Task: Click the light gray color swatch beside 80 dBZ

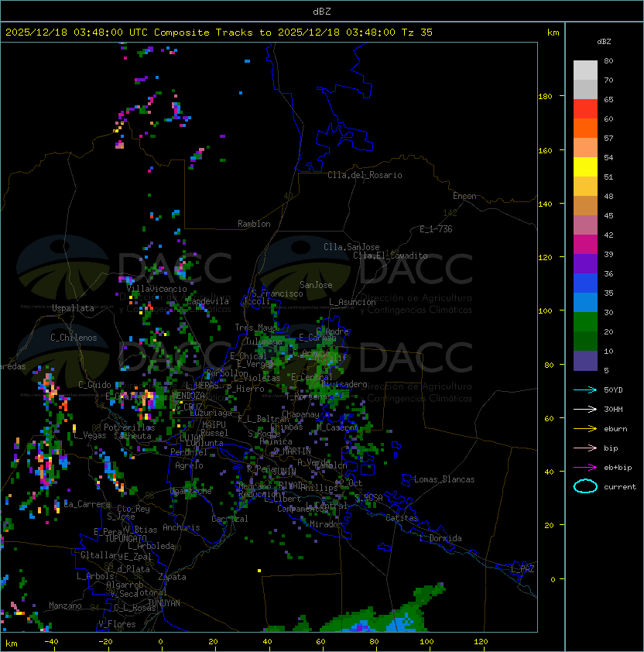Action: [x=585, y=70]
